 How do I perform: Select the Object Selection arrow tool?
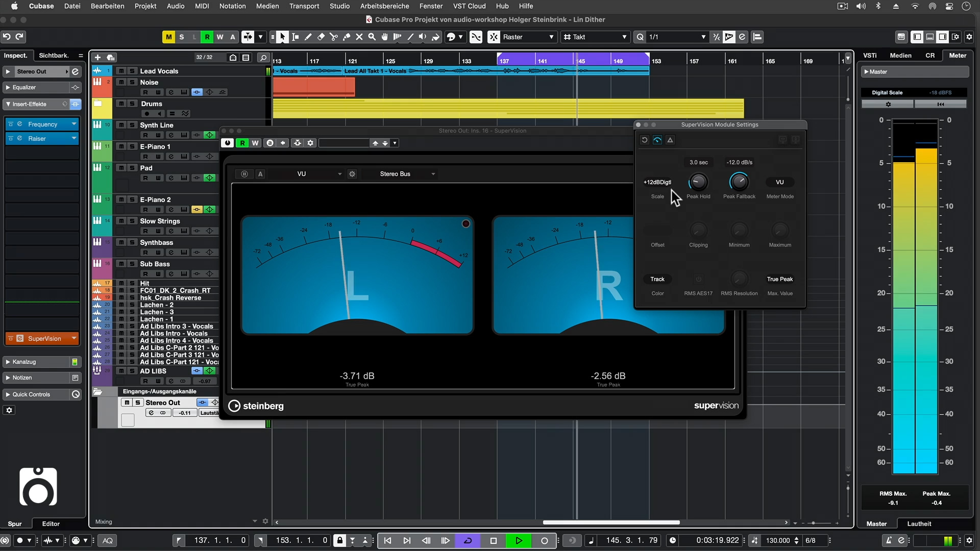[282, 37]
